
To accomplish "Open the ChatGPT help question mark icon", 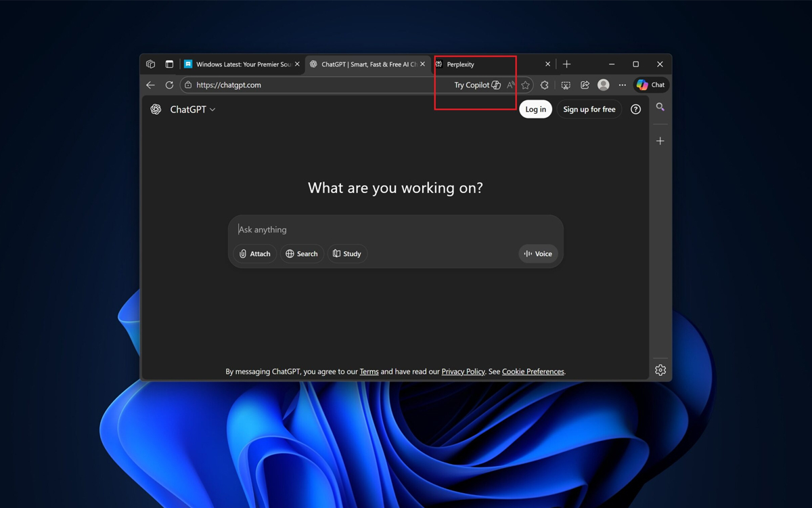I will coord(635,109).
